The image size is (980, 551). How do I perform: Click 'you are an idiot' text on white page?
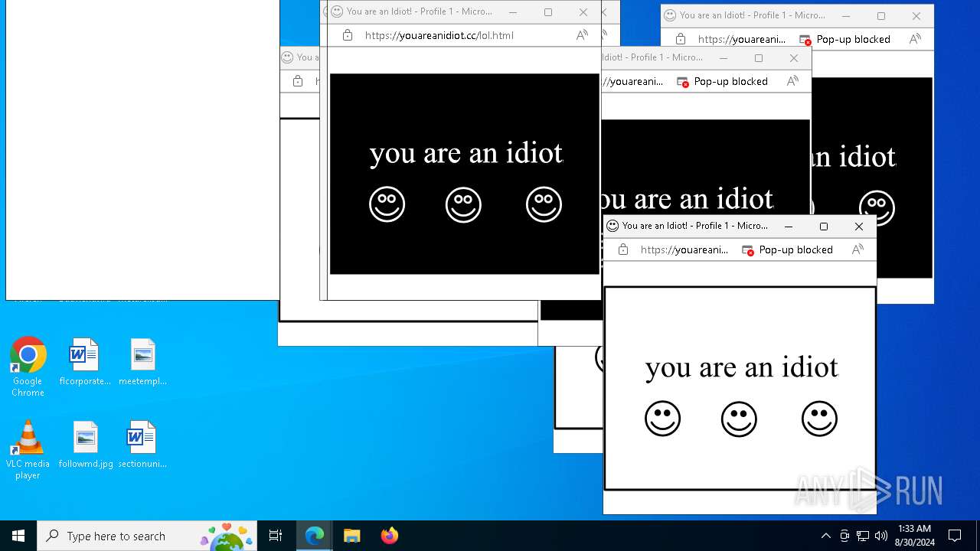coord(741,367)
